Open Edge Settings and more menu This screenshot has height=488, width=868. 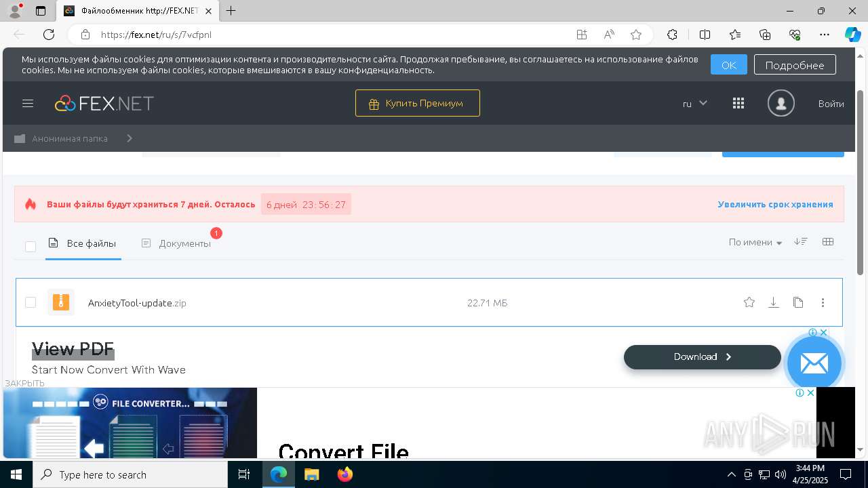[825, 35]
